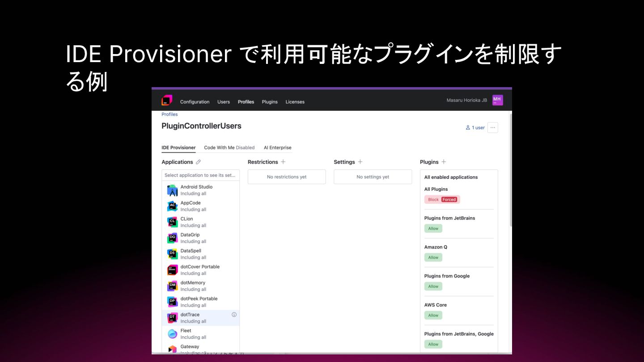The height and width of the screenshot is (362, 644).
Task: Select the dotPeek Portable name
Action: (x=199, y=299)
